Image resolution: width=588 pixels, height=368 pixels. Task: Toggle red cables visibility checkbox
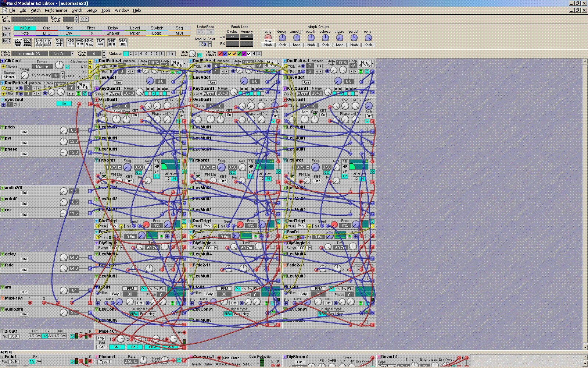(x=220, y=54)
